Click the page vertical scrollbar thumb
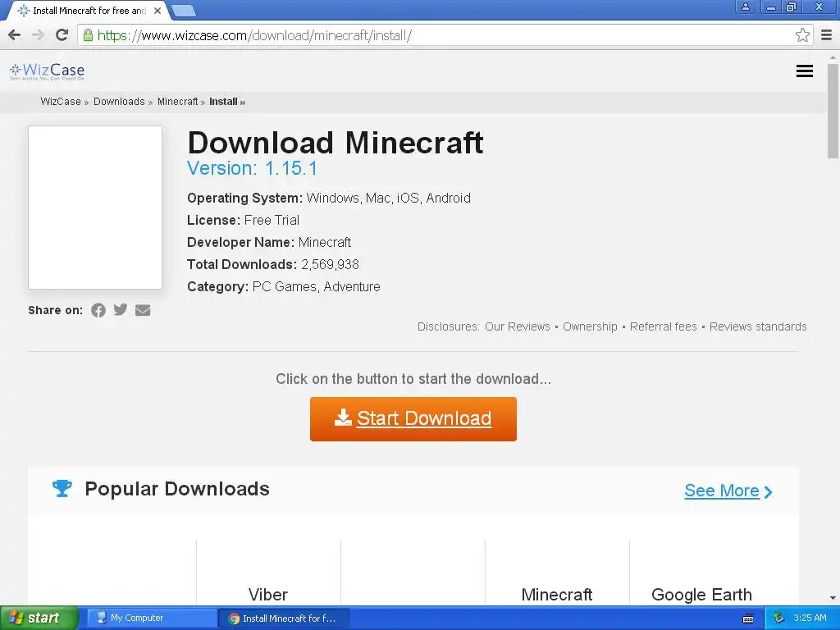This screenshot has height=630, width=840. pyautogui.click(x=833, y=111)
